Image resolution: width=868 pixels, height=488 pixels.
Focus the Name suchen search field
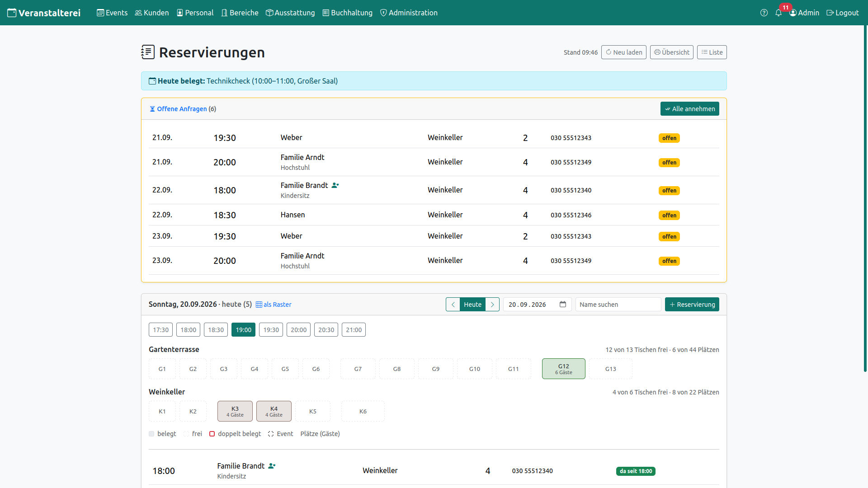pos(618,305)
